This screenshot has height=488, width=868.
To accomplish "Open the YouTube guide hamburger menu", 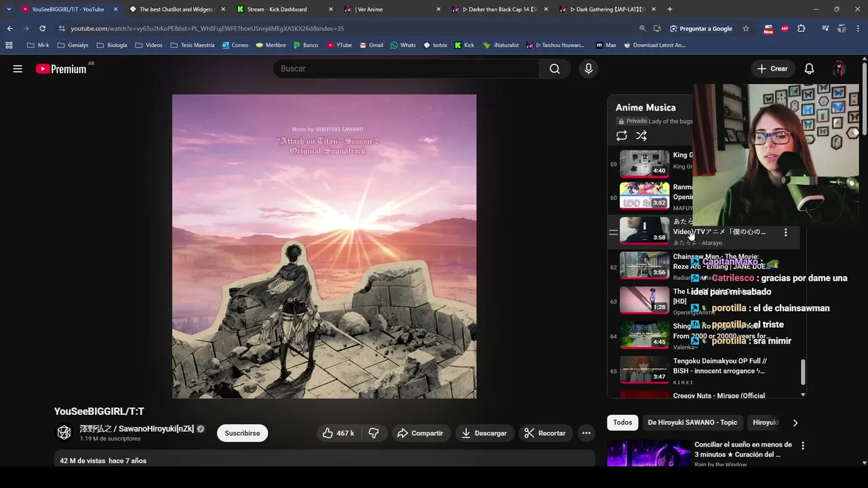I will pyautogui.click(x=18, y=68).
